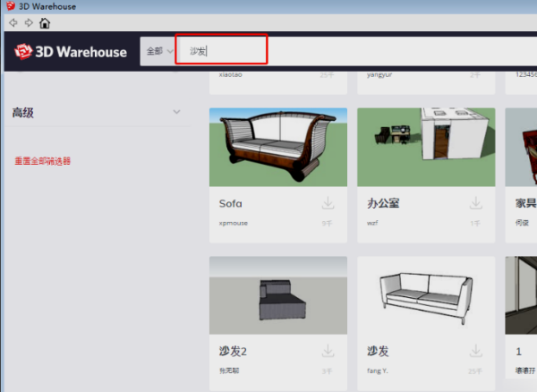Screen dimensions: 537x392
Task: Download the Sofa model
Action: point(328,204)
